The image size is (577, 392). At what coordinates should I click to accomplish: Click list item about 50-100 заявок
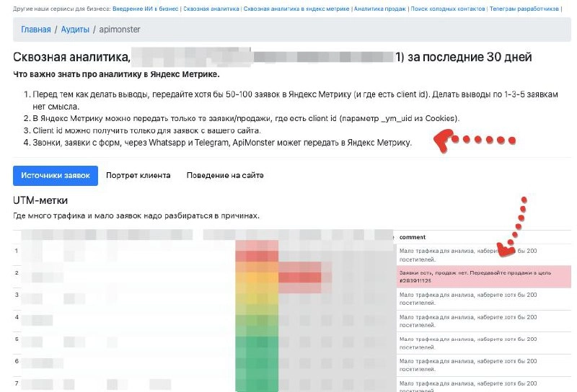pyautogui.click(x=295, y=100)
